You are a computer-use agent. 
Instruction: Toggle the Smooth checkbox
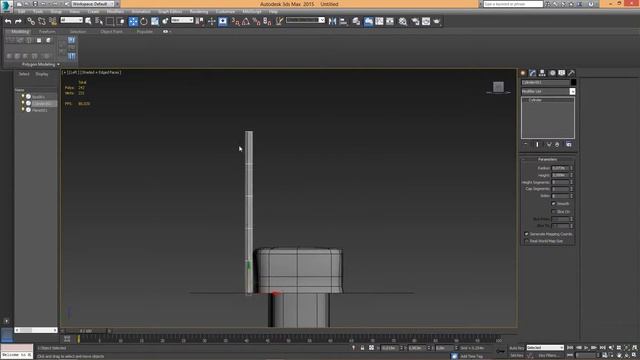pyautogui.click(x=554, y=203)
